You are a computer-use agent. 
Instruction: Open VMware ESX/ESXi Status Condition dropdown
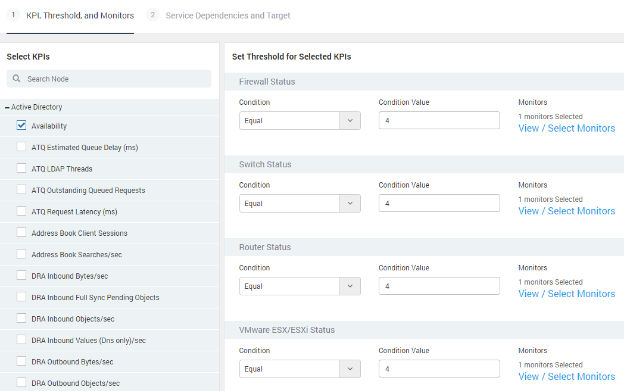(300, 369)
